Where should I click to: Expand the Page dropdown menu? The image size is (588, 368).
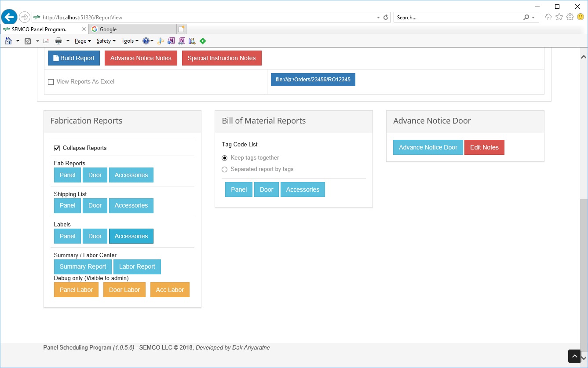[x=83, y=41]
